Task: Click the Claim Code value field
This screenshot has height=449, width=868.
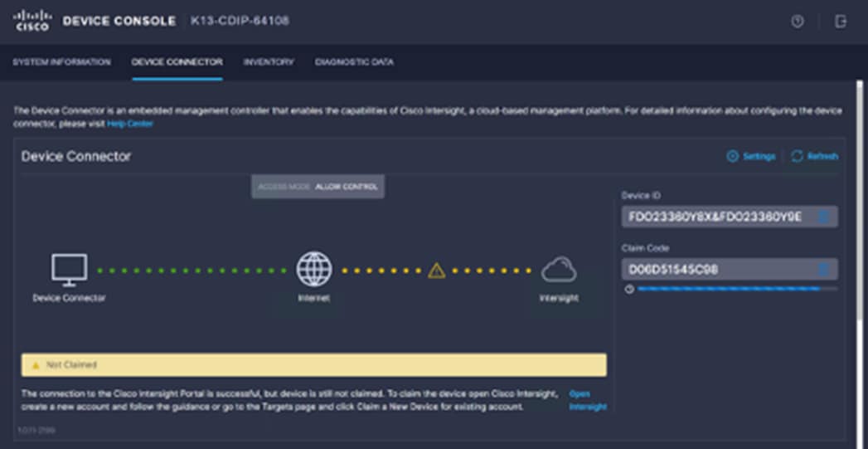Action: pos(730,270)
